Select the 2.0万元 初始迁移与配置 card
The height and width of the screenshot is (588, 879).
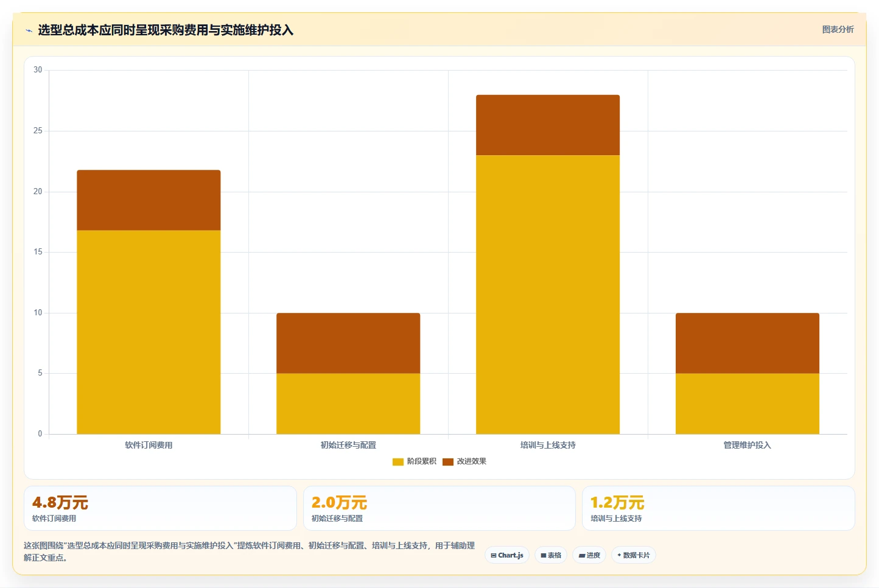click(439, 508)
